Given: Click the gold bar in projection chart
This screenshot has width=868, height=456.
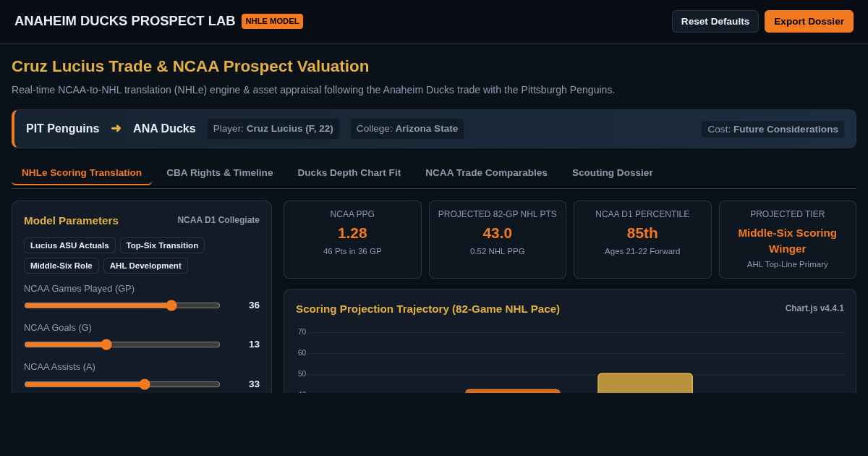Looking at the screenshot, I should pyautogui.click(x=645, y=383).
